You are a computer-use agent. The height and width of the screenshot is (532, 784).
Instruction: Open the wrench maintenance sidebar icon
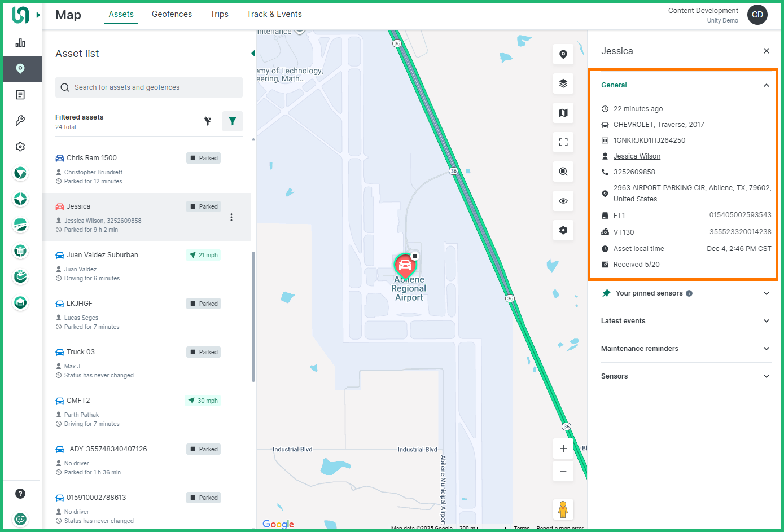point(20,121)
